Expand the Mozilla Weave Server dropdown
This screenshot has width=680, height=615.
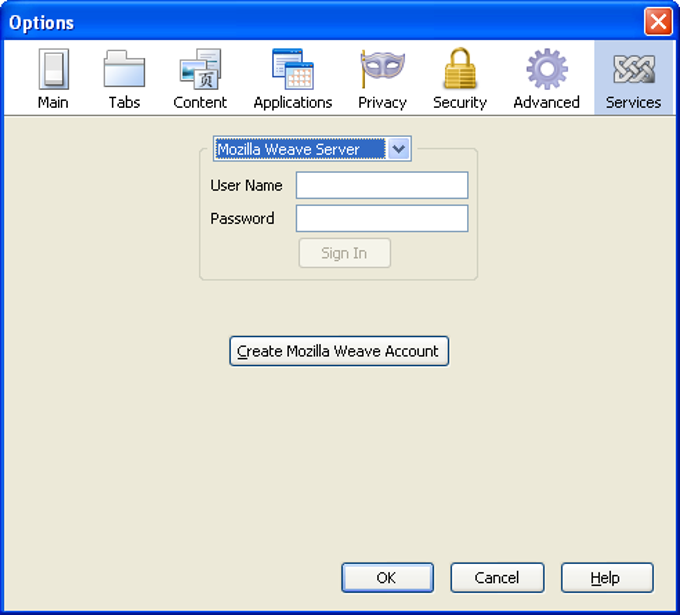[312, 149]
